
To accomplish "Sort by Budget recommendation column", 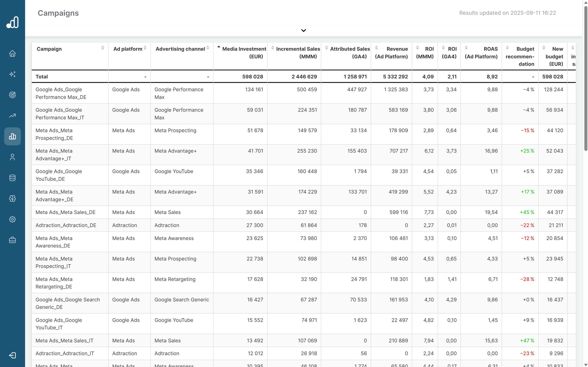I will pos(507,48).
